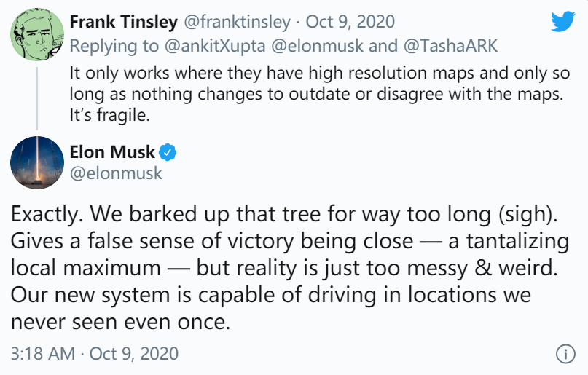This screenshot has height=375, width=588.
Task: Open the @TashaARK mention
Action: pyautogui.click(x=450, y=46)
